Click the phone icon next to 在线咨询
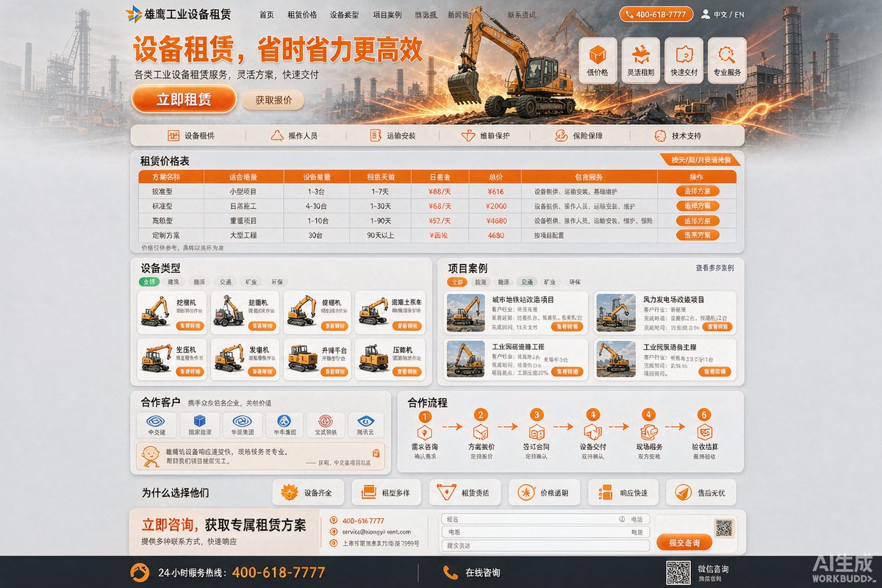Screen dimensions: 882x588 [x=451, y=572]
